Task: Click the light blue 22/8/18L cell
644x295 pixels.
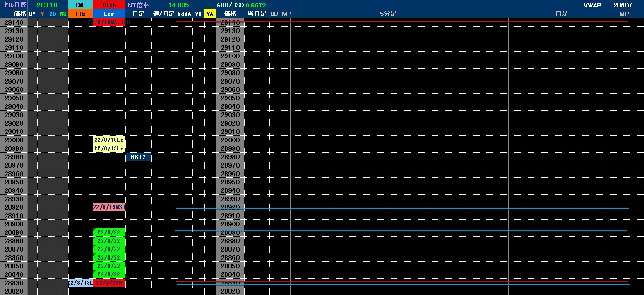Action: click(x=80, y=283)
